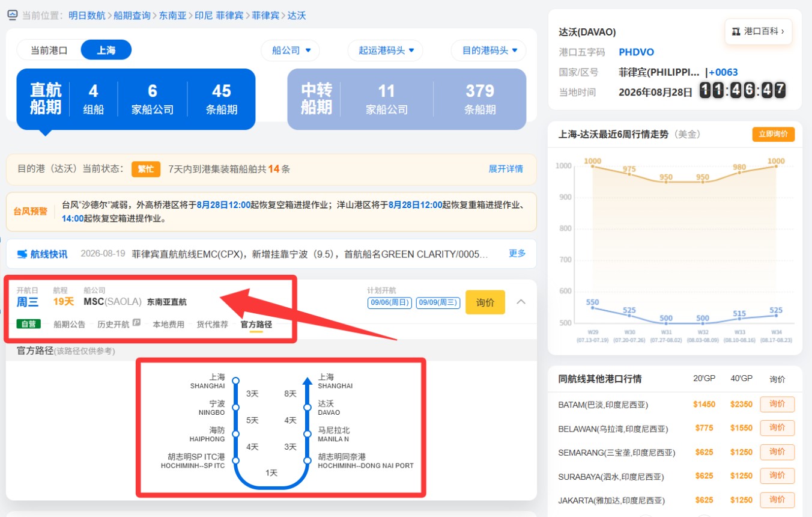This screenshot has height=517, width=812.
Task: Open 印尼 菲律宾 breadcrumb link
Action: click(x=219, y=16)
